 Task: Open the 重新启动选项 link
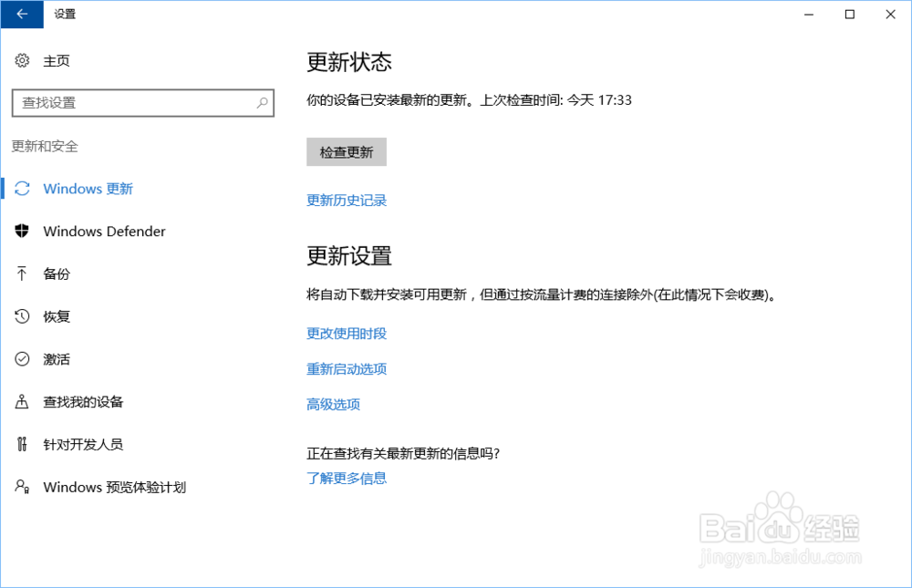tap(347, 368)
